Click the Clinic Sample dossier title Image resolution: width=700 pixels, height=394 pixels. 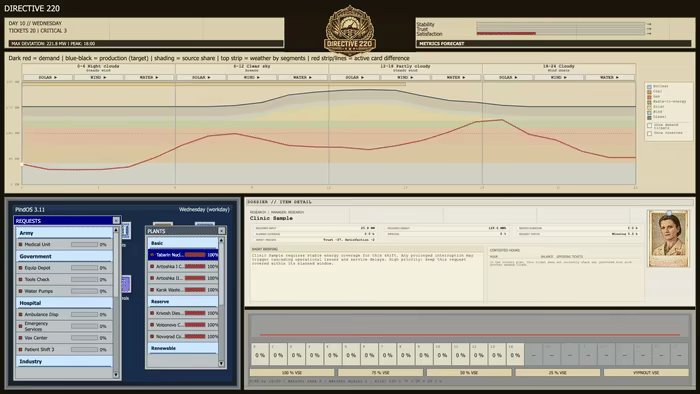click(271, 218)
